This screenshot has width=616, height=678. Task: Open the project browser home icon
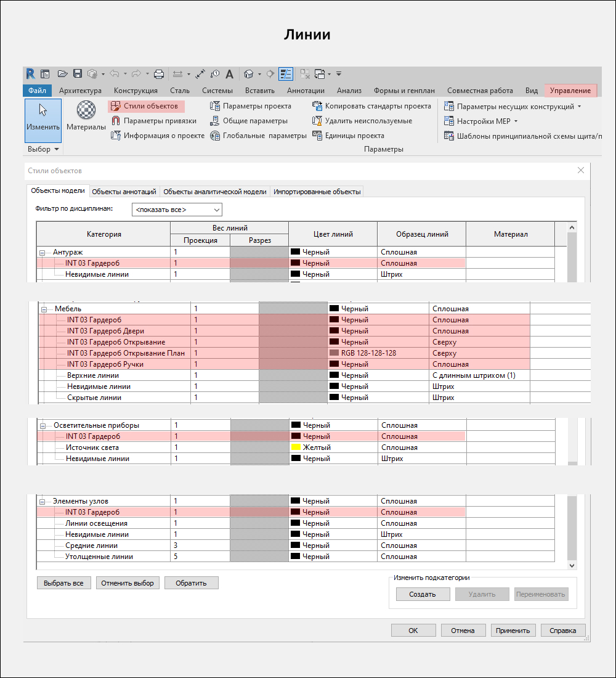45,74
